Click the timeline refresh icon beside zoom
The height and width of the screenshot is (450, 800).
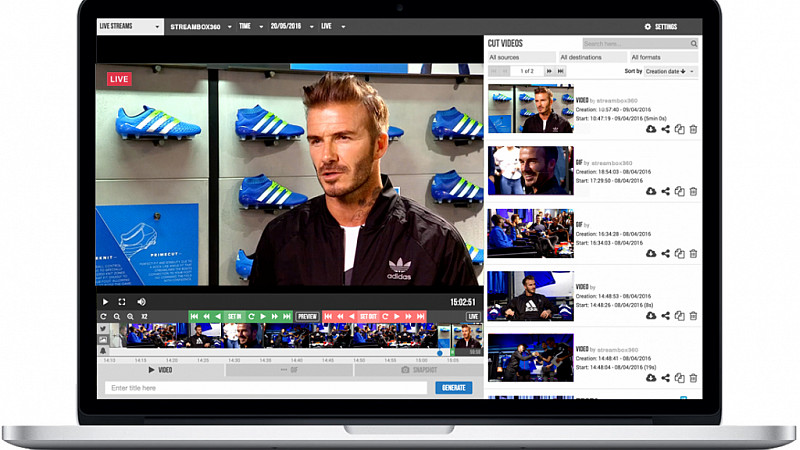tap(104, 317)
